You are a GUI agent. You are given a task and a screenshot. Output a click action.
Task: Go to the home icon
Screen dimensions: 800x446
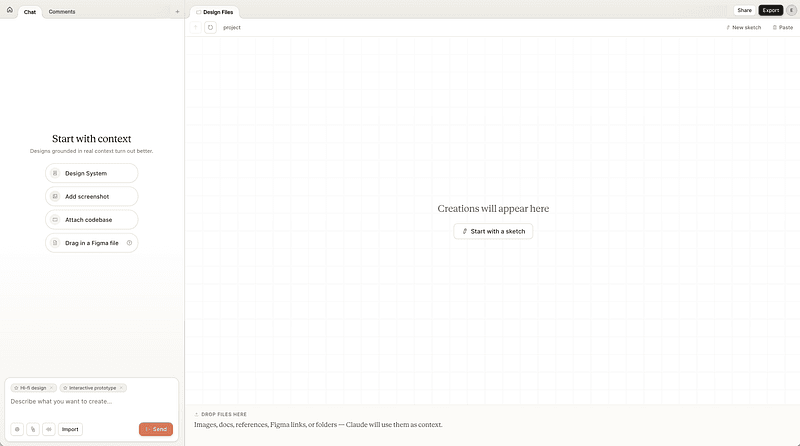pos(9,10)
